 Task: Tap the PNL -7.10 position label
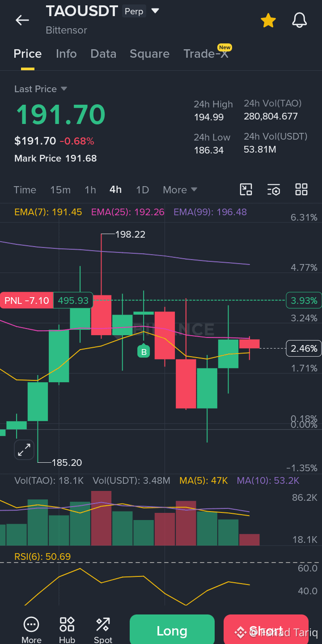point(27,301)
